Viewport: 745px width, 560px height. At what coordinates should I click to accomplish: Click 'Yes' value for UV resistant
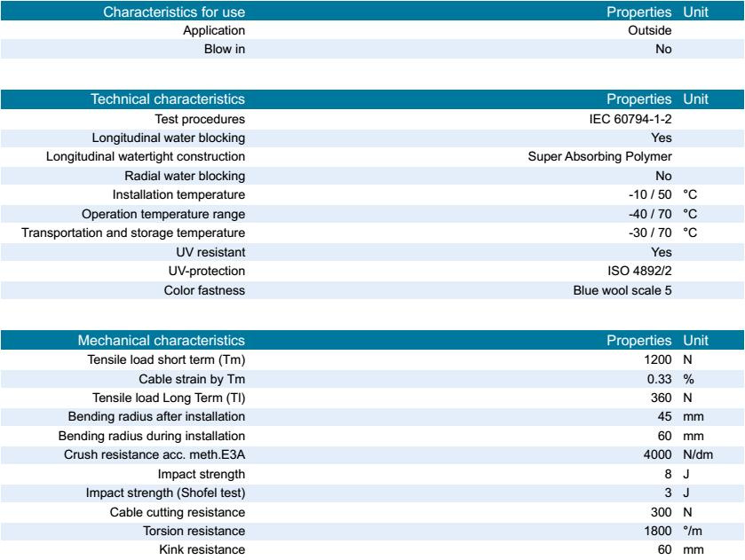pyautogui.click(x=661, y=252)
